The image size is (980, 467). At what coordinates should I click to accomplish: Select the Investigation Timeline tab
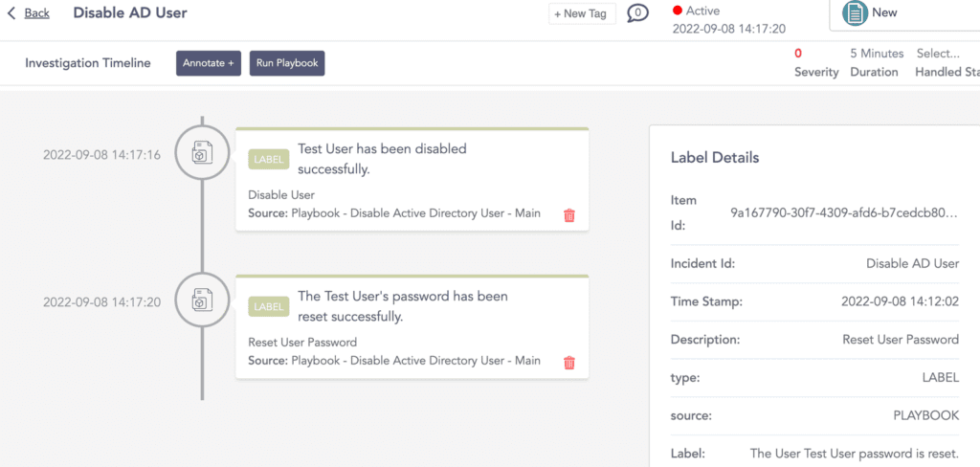(x=88, y=63)
